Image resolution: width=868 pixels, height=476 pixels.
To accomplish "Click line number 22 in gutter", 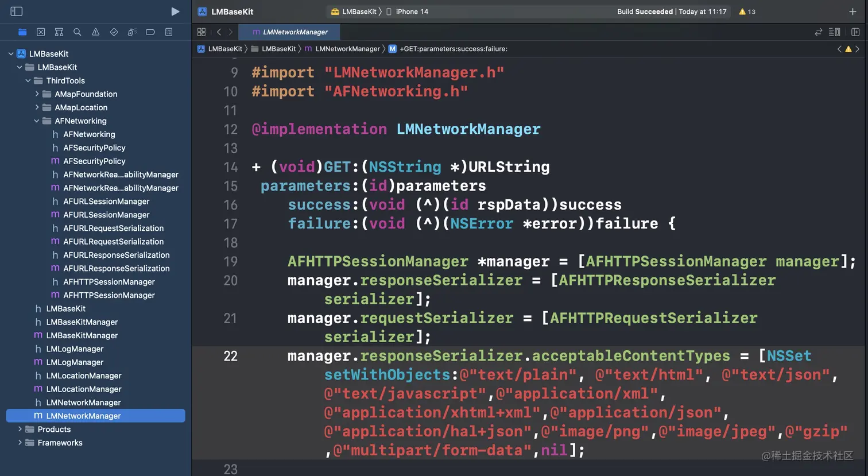I will 231,356.
